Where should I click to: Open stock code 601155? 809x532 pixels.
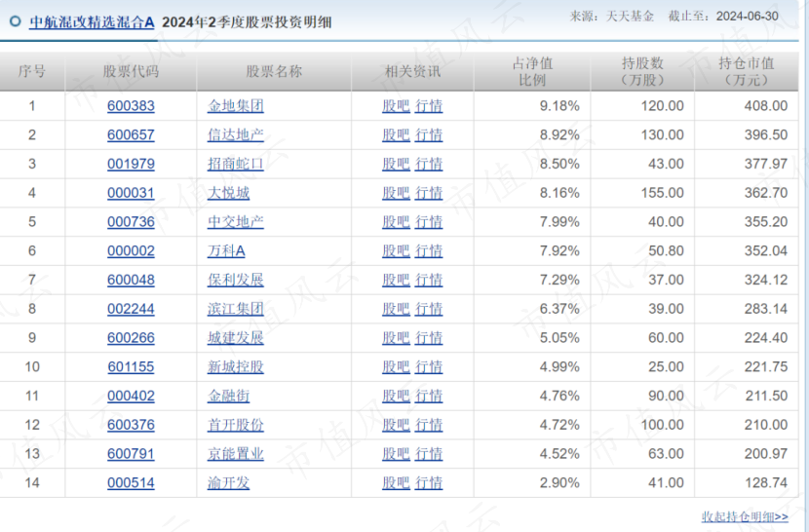tap(131, 366)
